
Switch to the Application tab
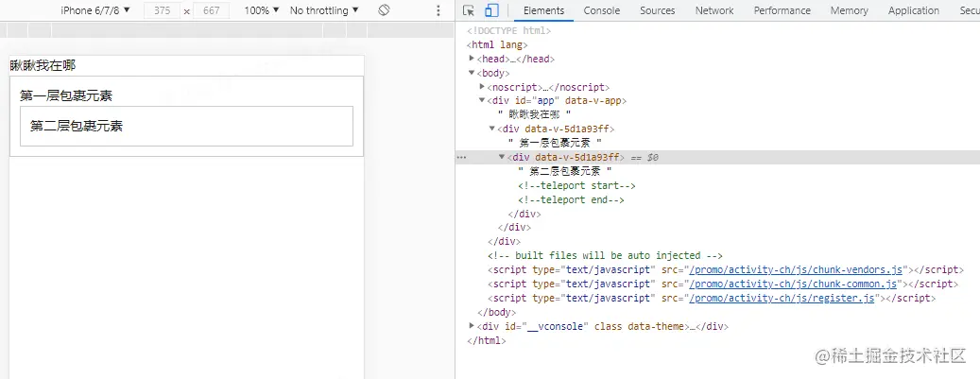coord(914,10)
